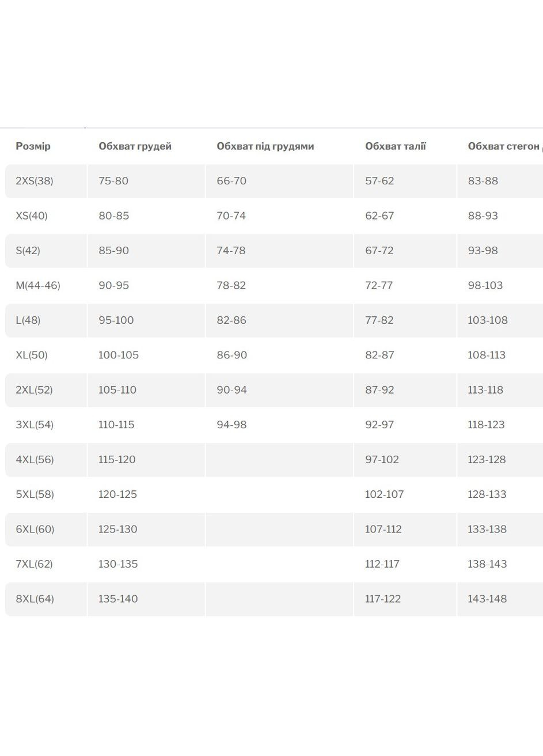Click the 'Обхват під грудями' column header
543x756 pixels.
tap(265, 146)
